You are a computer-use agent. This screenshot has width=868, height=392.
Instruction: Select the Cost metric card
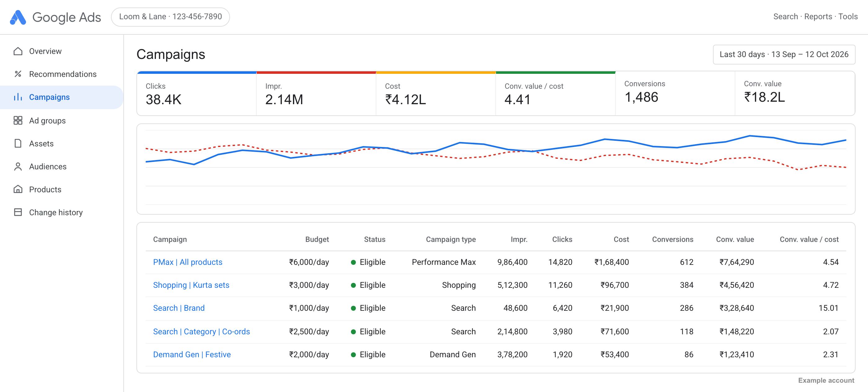point(436,93)
